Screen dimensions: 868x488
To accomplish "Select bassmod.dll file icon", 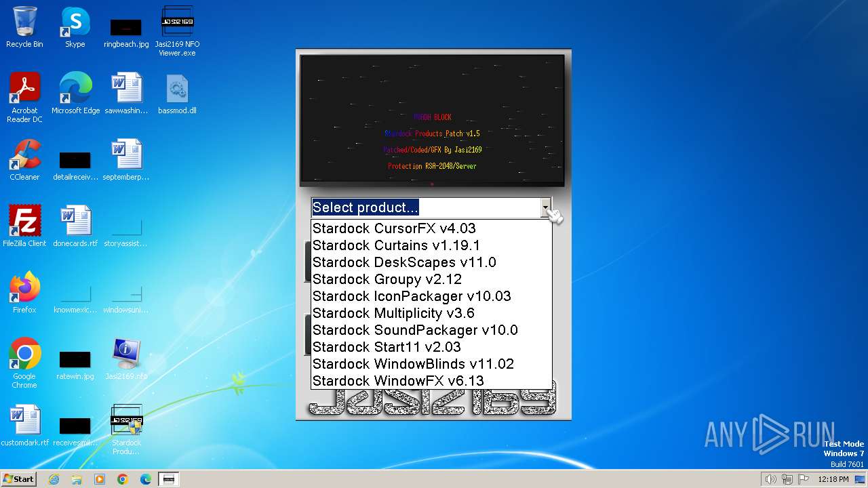I will (177, 94).
